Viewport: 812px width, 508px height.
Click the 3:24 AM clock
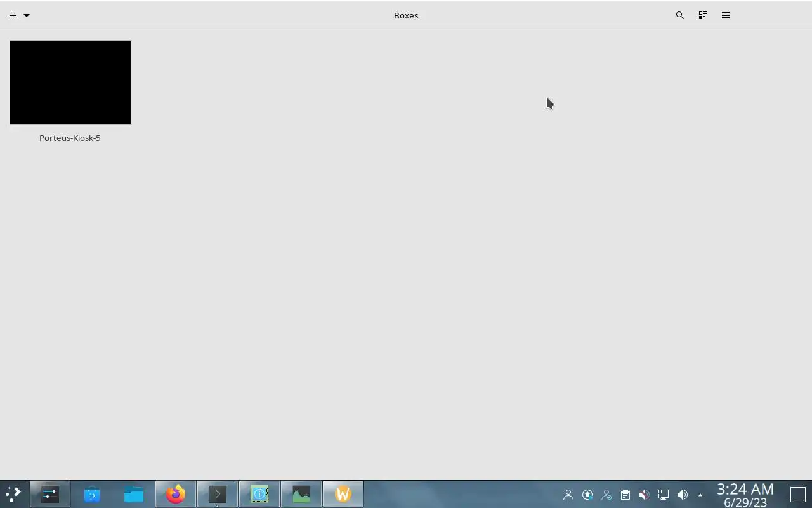[x=745, y=489]
